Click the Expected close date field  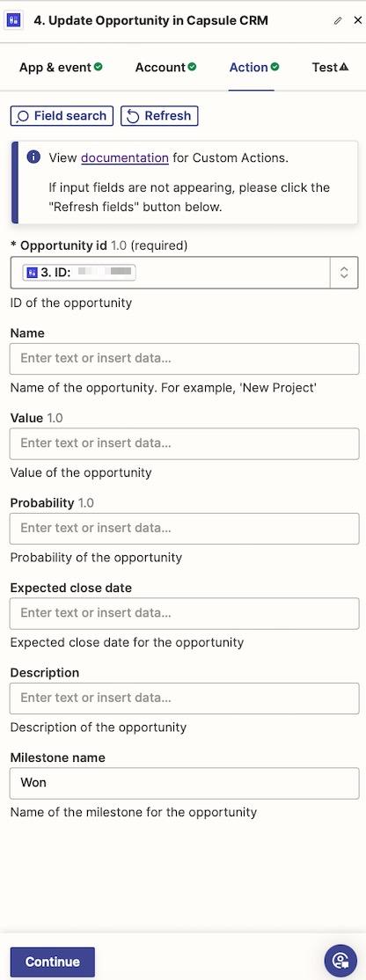(184, 613)
